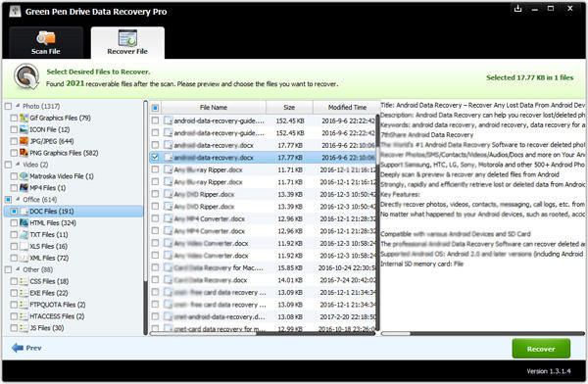Image resolution: width=588 pixels, height=384 pixels.
Task: Switch to the Recover File tab
Action: pyautogui.click(x=127, y=43)
